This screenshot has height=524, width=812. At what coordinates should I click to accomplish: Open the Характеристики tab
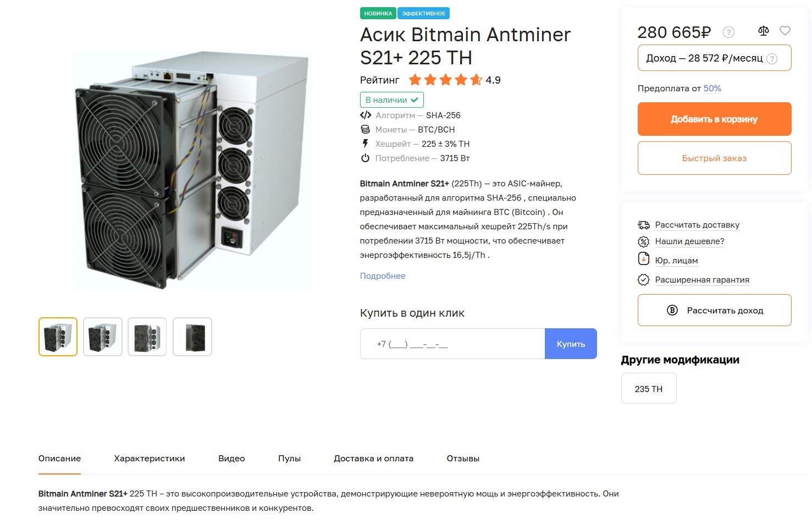point(150,459)
